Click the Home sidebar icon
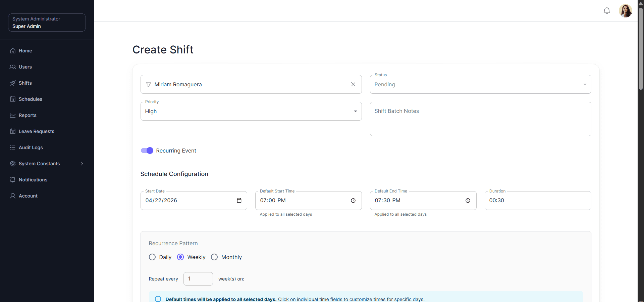Viewport: 644px width, 302px height. pyautogui.click(x=13, y=51)
